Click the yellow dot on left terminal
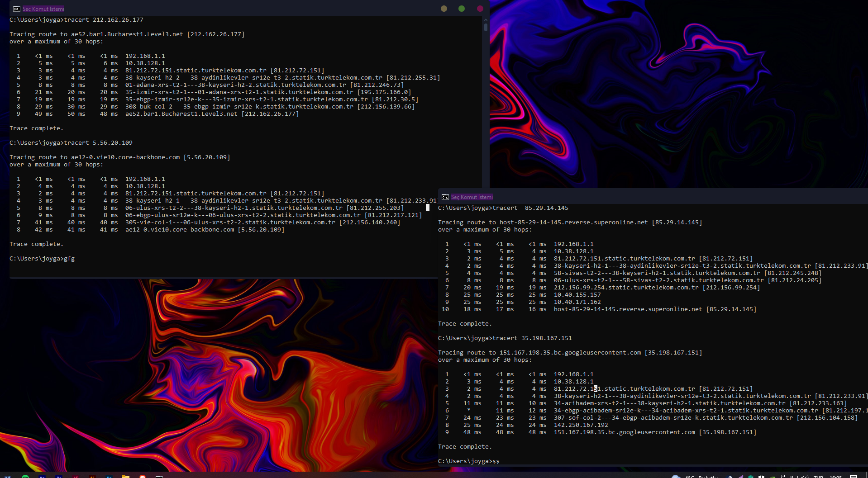The image size is (868, 478). pyautogui.click(x=444, y=9)
